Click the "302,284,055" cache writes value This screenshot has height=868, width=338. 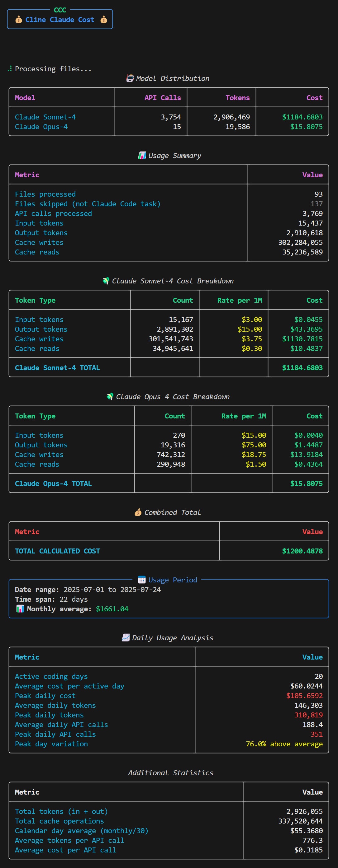point(300,243)
